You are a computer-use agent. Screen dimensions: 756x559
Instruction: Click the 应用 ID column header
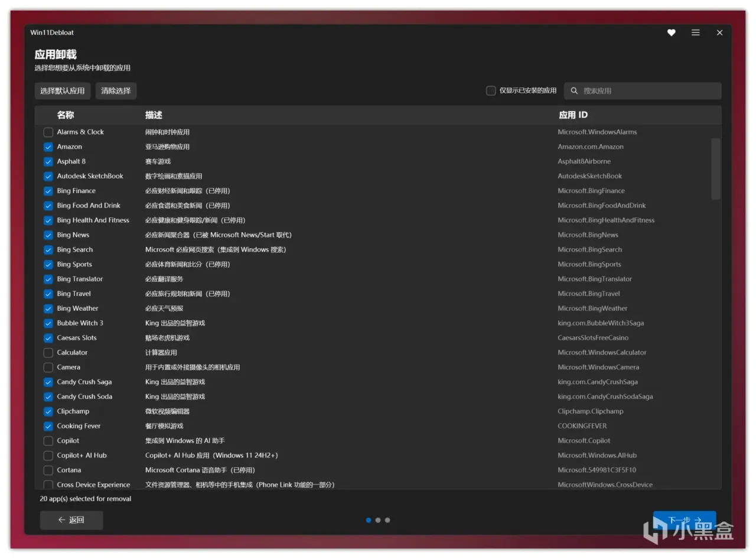point(573,115)
